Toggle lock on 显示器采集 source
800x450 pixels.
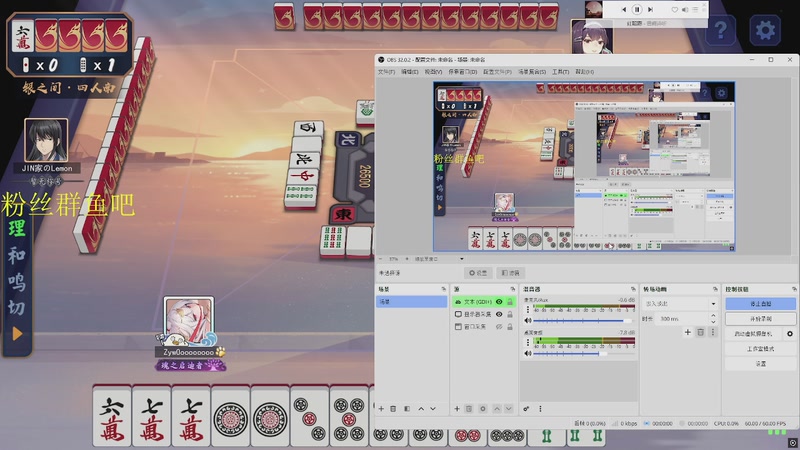tap(510, 314)
